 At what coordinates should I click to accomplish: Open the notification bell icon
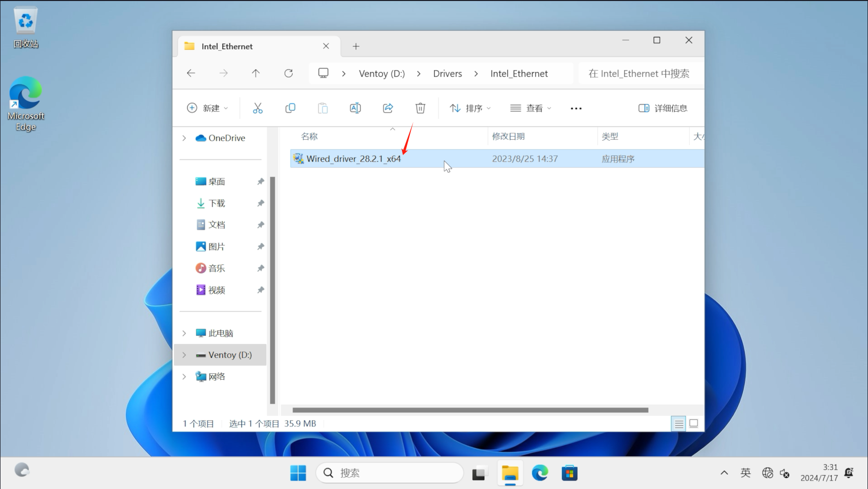point(849,473)
